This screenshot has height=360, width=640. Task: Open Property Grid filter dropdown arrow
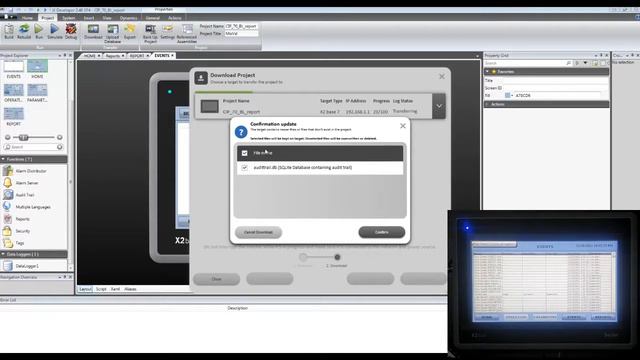[585, 63]
